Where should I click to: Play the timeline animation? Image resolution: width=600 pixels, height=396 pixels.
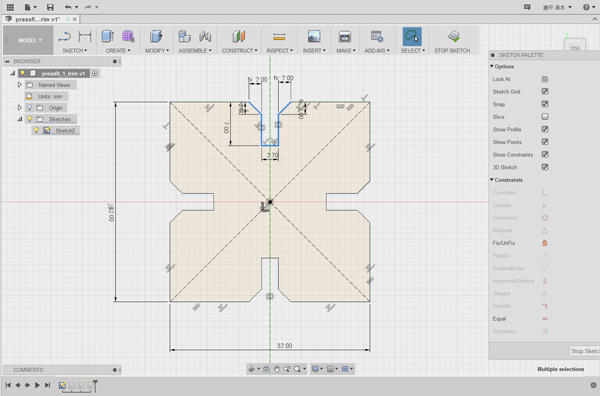37,385
